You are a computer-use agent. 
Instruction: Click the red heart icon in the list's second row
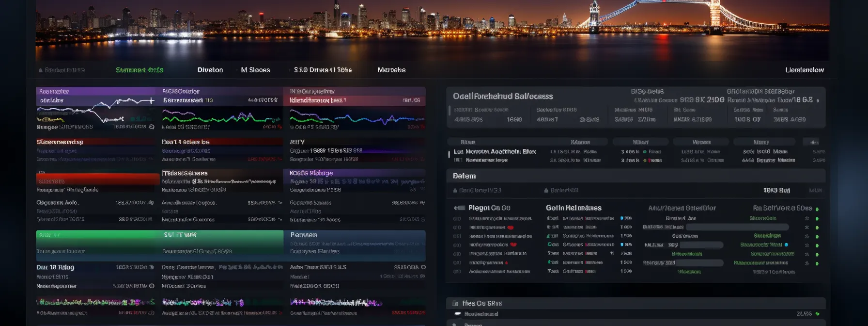click(511, 227)
